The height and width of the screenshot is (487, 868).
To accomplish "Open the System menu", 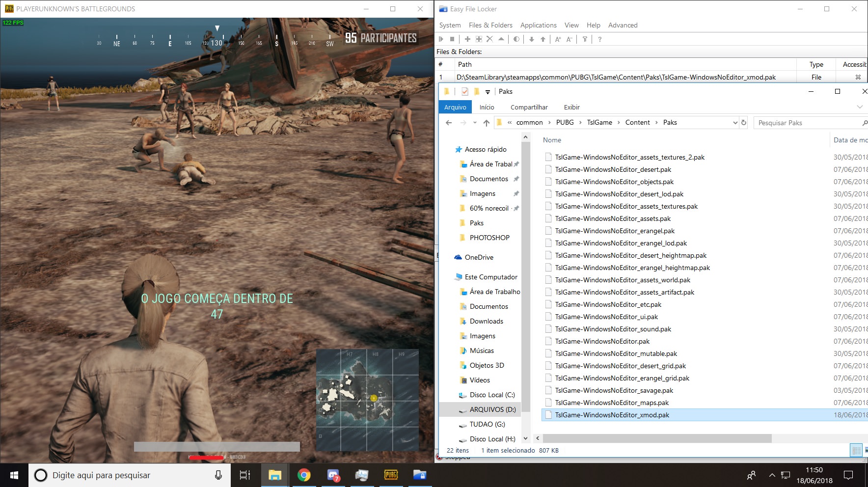I will click(x=450, y=25).
